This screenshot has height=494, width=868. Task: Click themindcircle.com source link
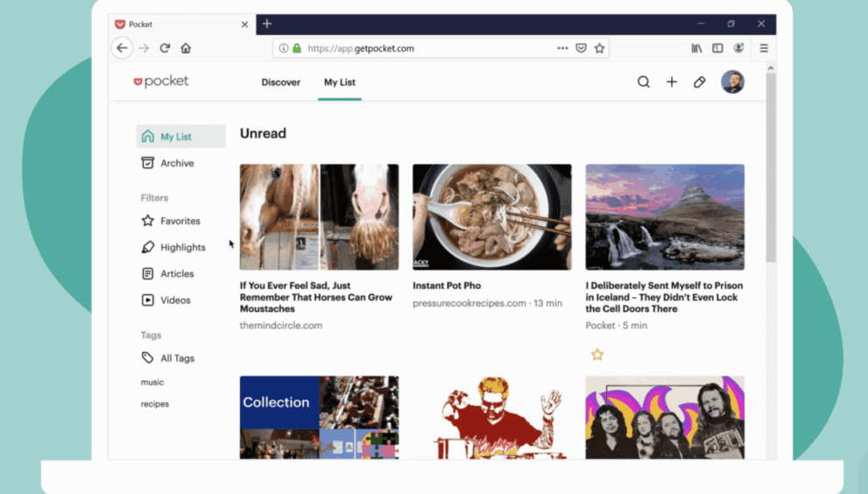(280, 326)
